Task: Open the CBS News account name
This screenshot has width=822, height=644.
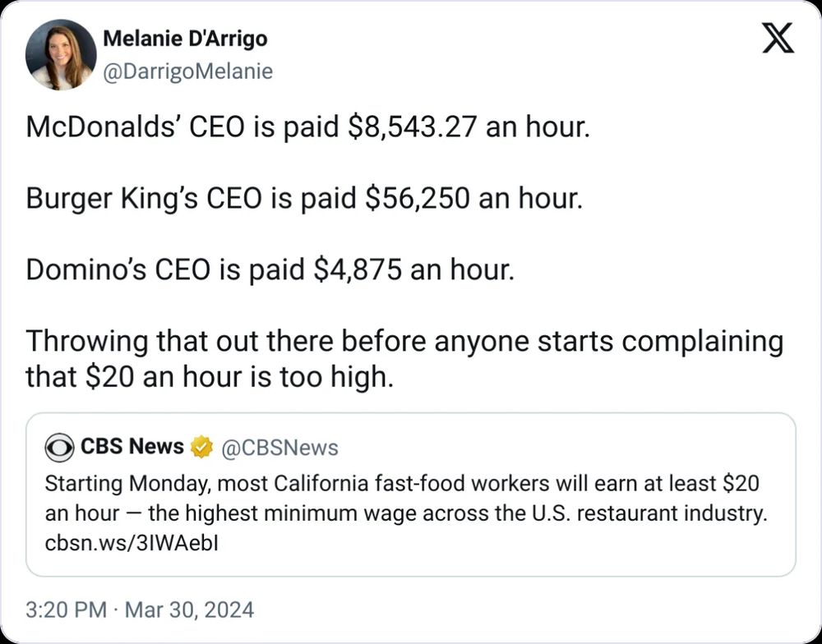Action: 132,447
